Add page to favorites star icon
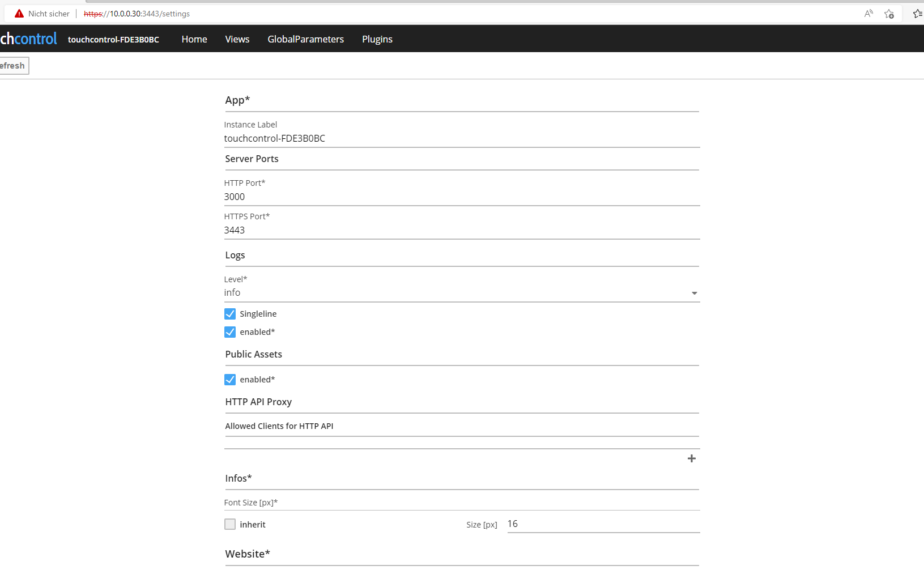924x574 pixels. 889,14
